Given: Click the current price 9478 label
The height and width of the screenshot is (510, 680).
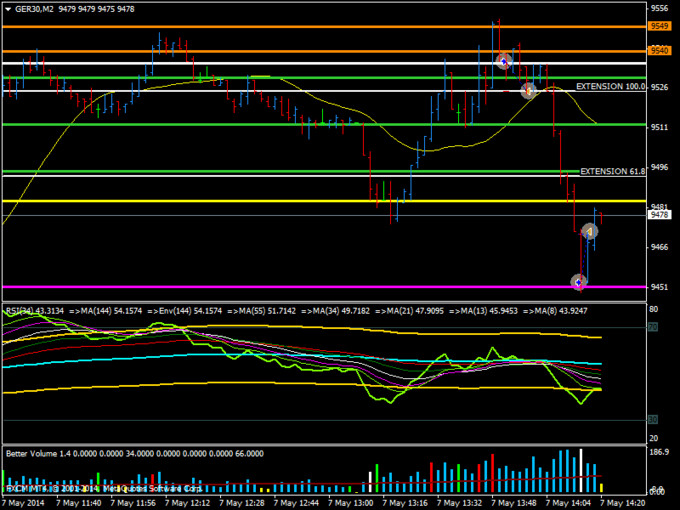Looking at the screenshot, I should (x=659, y=214).
